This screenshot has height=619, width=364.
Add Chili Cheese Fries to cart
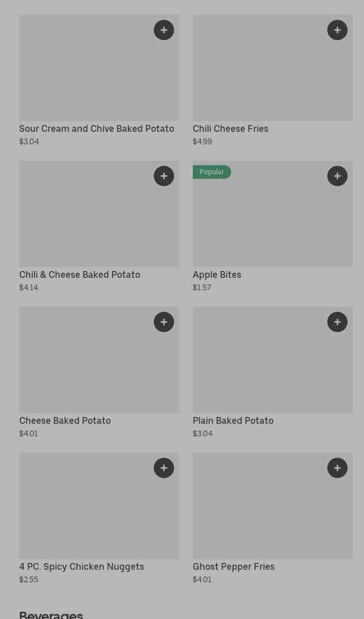click(x=337, y=30)
